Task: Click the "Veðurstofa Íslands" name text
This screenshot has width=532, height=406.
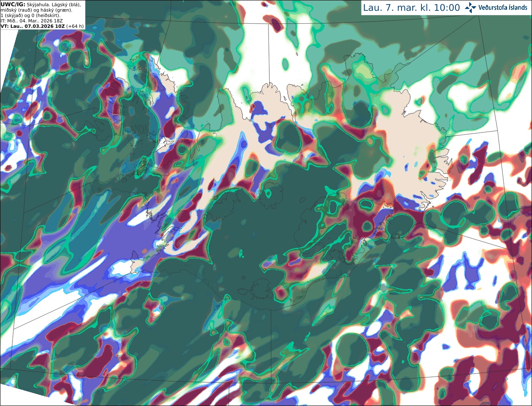Action: tap(503, 7)
